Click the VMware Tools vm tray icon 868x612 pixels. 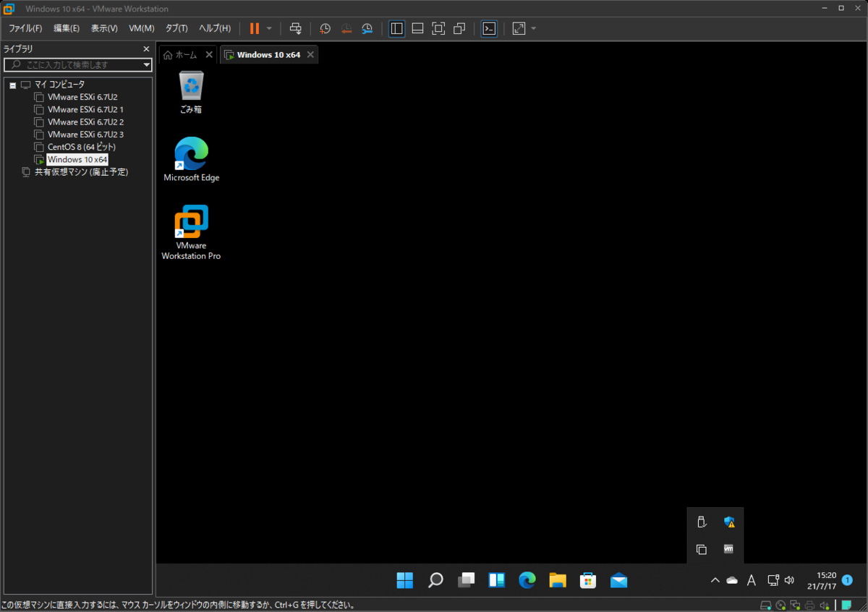pos(729,549)
